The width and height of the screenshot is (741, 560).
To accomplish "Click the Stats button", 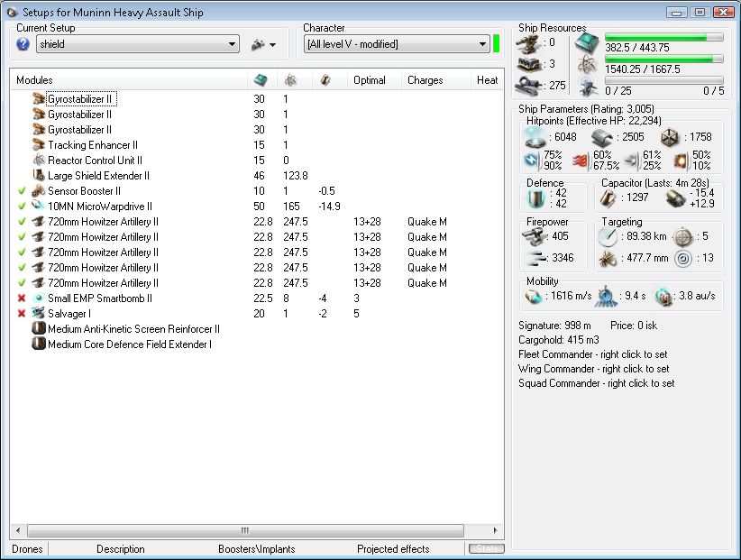I will (486, 548).
